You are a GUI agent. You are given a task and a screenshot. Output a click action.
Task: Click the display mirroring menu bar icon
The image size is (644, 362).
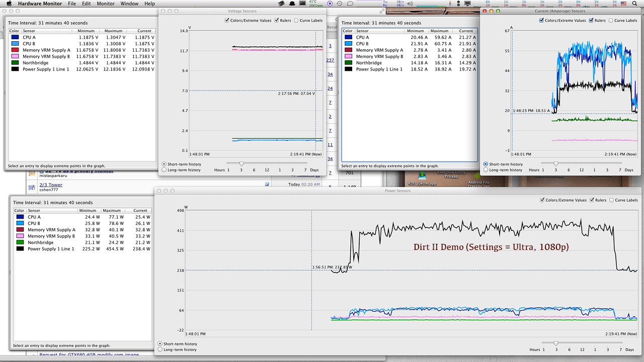(x=467, y=4)
